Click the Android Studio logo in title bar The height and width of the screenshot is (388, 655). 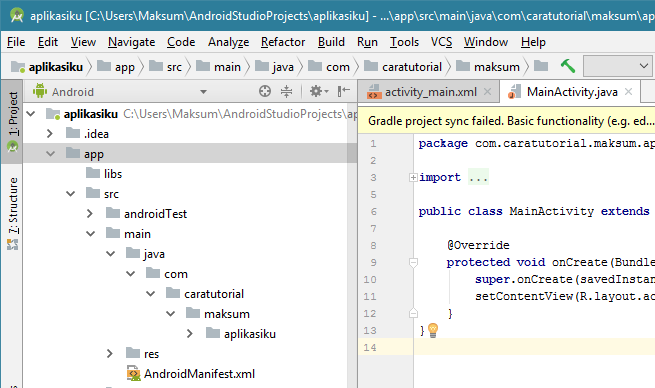click(17, 16)
